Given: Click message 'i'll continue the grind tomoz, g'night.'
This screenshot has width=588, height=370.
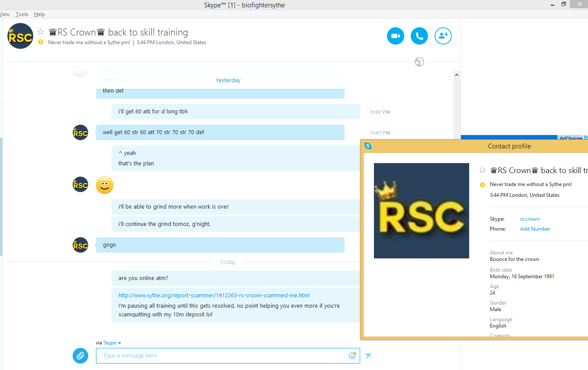Looking at the screenshot, I should (x=236, y=224).
